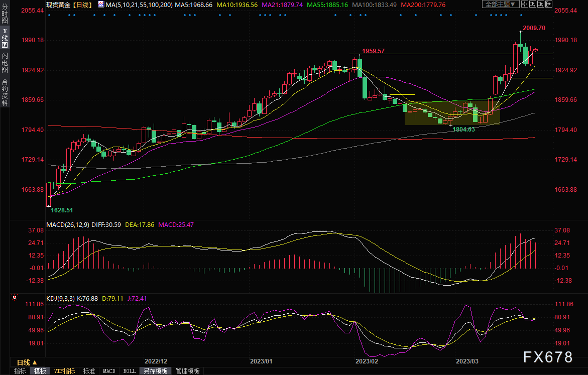
Task: Click the red sun icon beside the KDJ panel
Action: click(x=15, y=297)
